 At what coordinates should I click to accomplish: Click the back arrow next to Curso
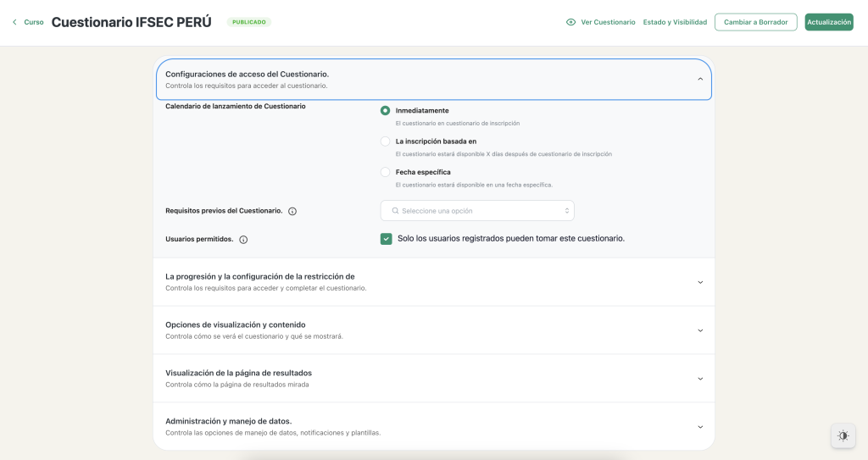click(x=14, y=22)
